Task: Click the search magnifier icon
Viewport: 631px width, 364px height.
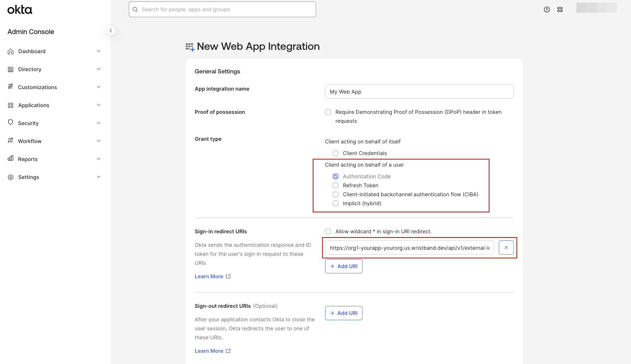Action: (135, 9)
